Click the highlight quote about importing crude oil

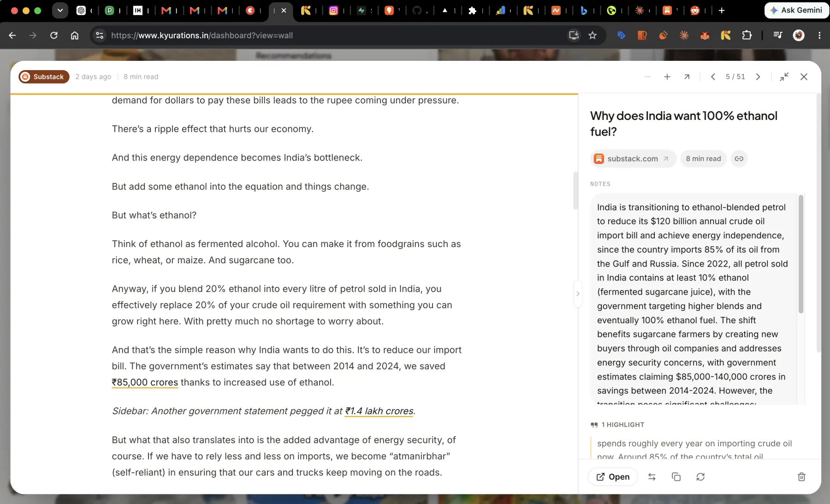(694, 449)
